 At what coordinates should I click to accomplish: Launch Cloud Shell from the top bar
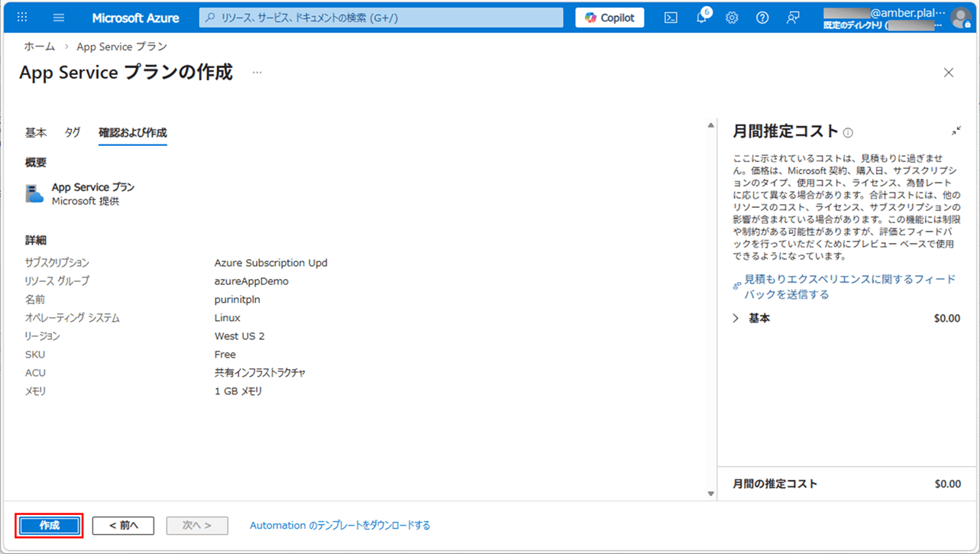(x=671, y=18)
